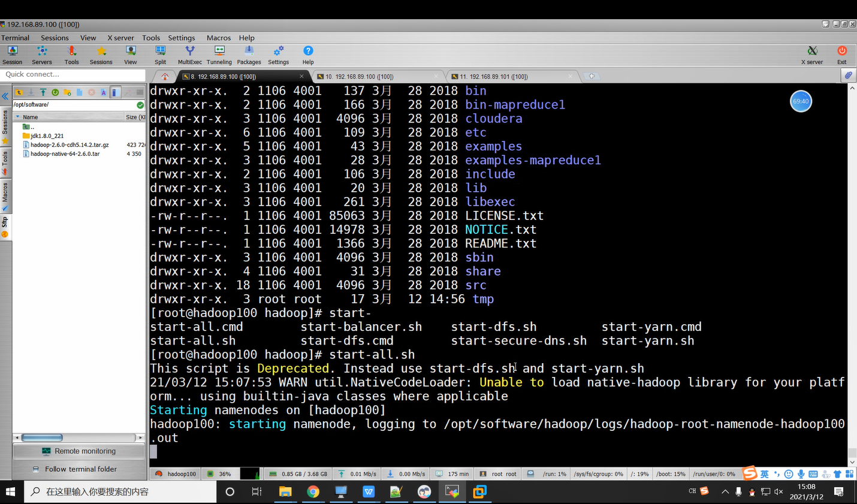Image resolution: width=857 pixels, height=504 pixels.
Task: Select hadoop-native-64-2.6.0.tar file
Action: click(x=61, y=153)
